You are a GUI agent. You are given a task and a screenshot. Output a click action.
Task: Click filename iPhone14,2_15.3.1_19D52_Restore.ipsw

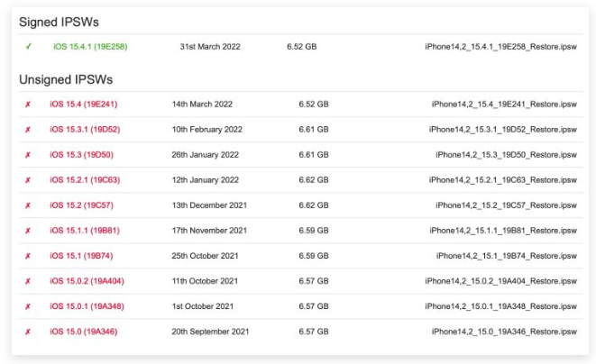(x=503, y=130)
